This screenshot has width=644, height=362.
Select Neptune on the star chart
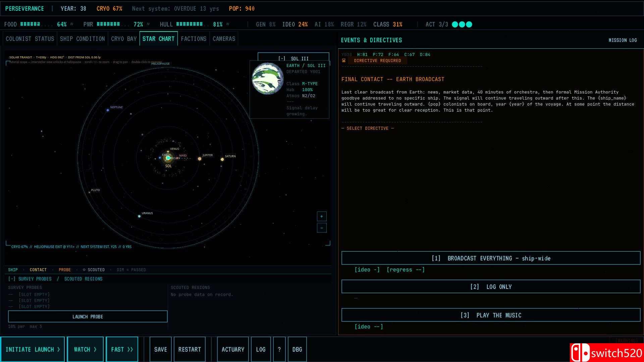[x=108, y=110]
